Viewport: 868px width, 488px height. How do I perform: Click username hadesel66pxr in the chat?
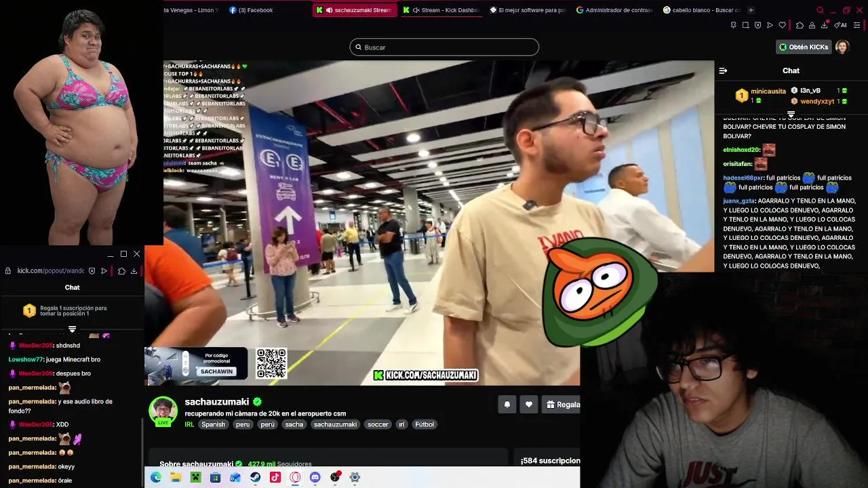[743, 178]
